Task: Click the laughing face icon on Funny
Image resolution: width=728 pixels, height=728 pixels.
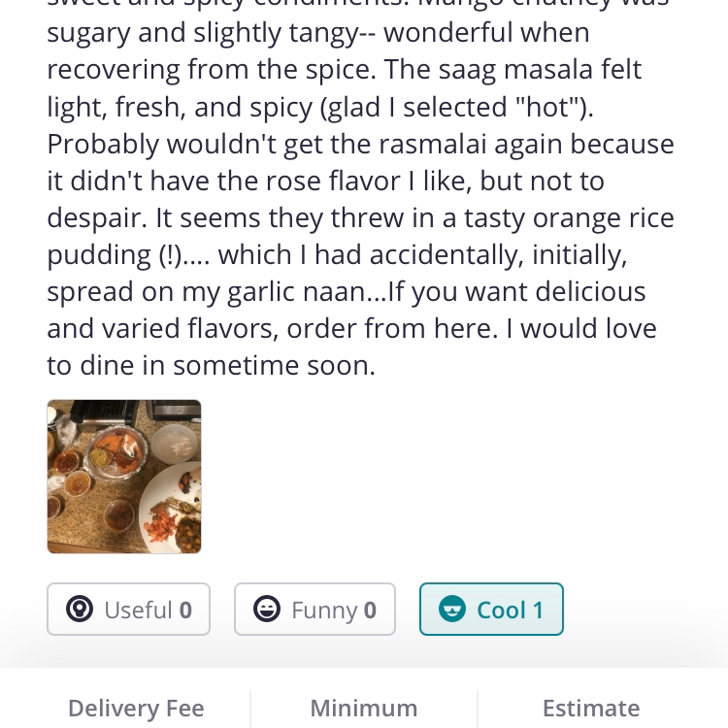Action: (266, 610)
